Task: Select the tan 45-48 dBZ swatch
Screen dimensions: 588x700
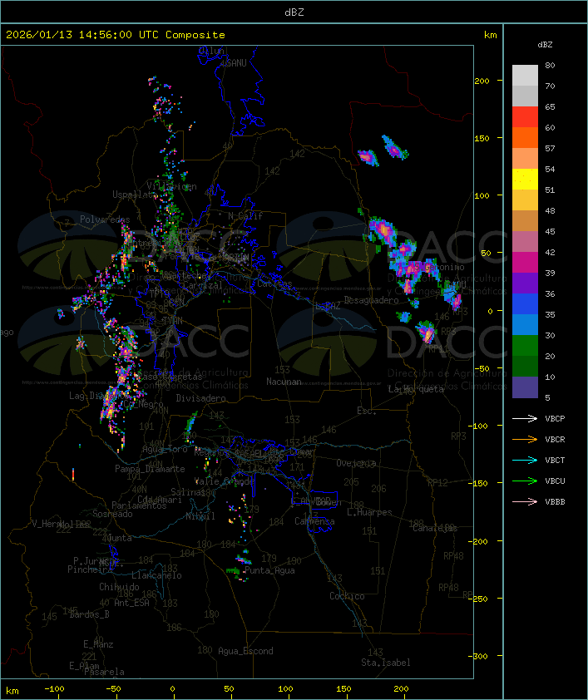Action: pyautogui.click(x=525, y=220)
